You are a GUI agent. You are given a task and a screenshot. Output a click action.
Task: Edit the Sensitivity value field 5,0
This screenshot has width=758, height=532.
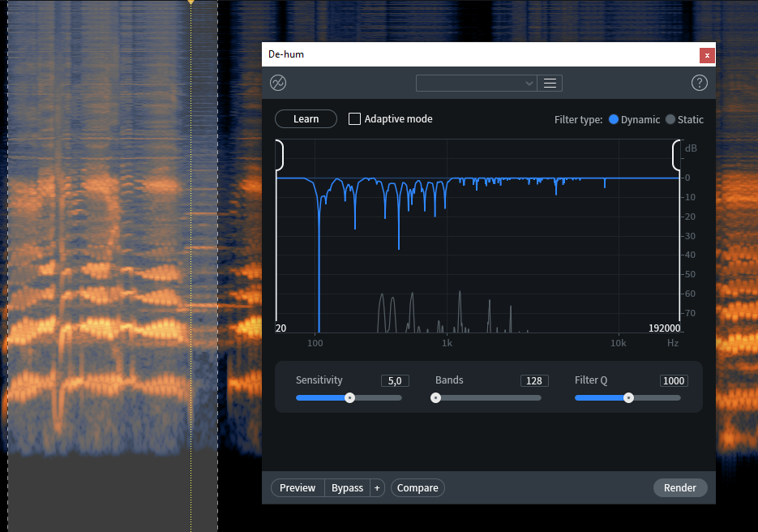(395, 380)
